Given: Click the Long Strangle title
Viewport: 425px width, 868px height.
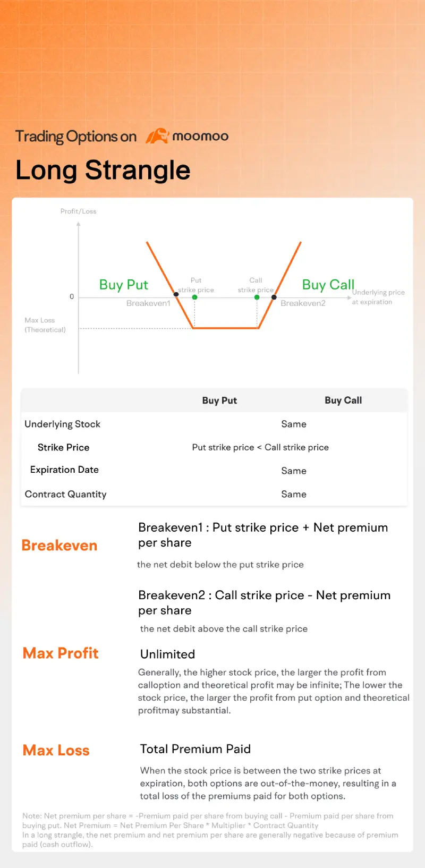Looking at the screenshot, I should coord(103,170).
